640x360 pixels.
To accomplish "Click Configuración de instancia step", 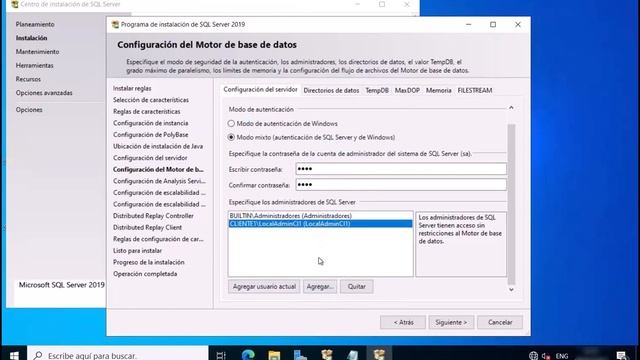I will coord(151,123).
